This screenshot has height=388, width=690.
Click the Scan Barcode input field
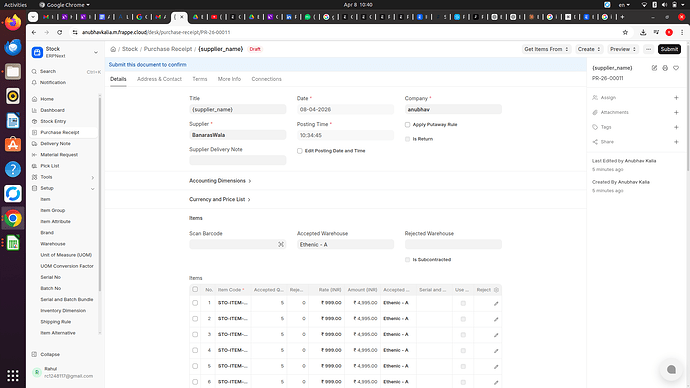coord(238,245)
